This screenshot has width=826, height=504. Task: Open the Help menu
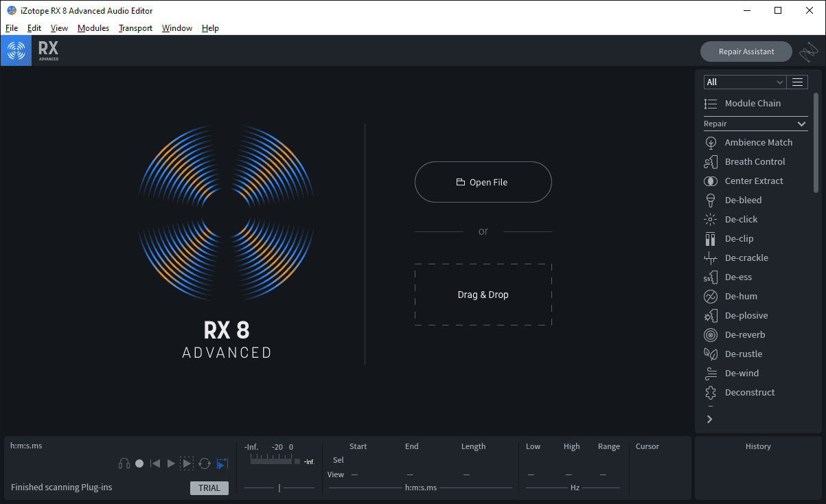tap(210, 28)
